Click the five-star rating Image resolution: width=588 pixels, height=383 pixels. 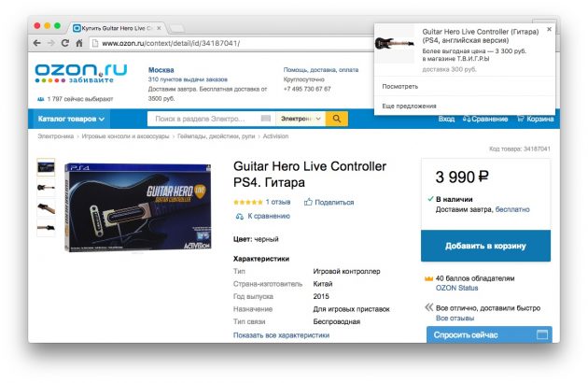(x=248, y=202)
